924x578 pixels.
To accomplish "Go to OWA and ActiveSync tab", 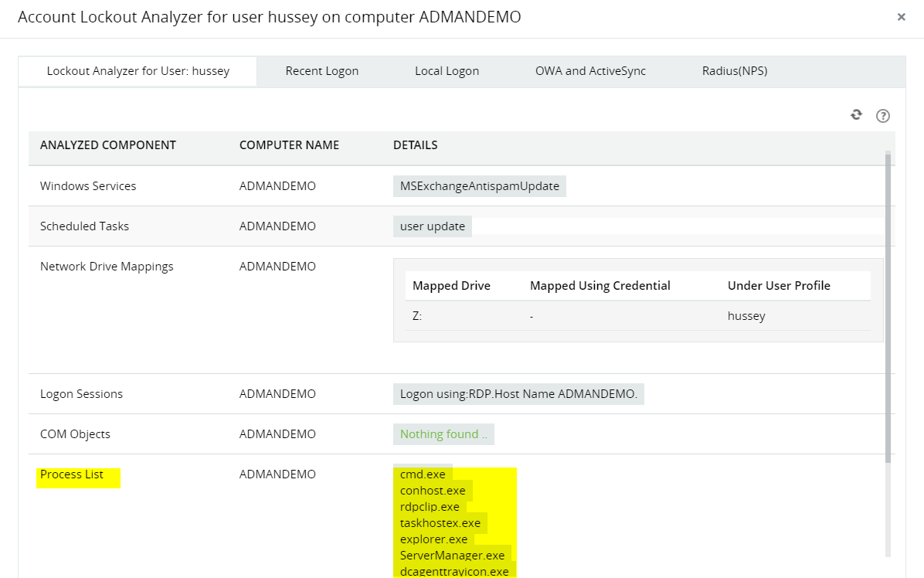I will click(590, 71).
